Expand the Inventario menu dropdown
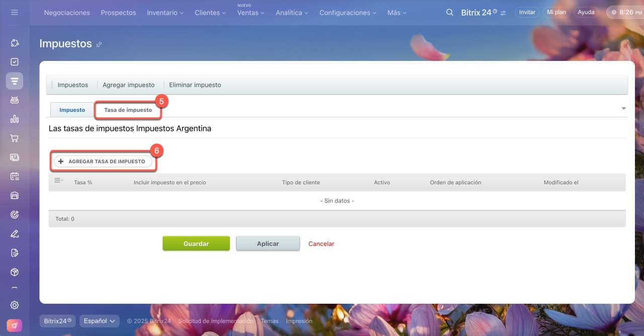This screenshot has width=644, height=336. [165, 13]
